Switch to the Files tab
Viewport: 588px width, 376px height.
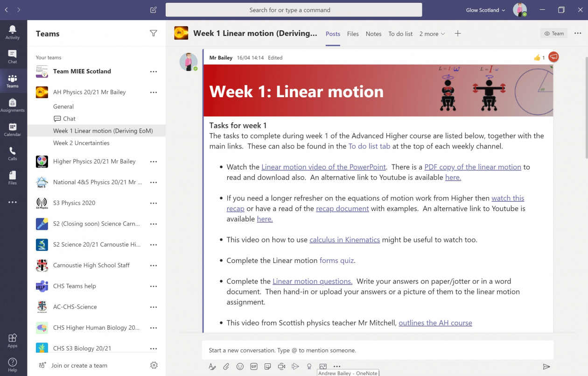coord(353,34)
